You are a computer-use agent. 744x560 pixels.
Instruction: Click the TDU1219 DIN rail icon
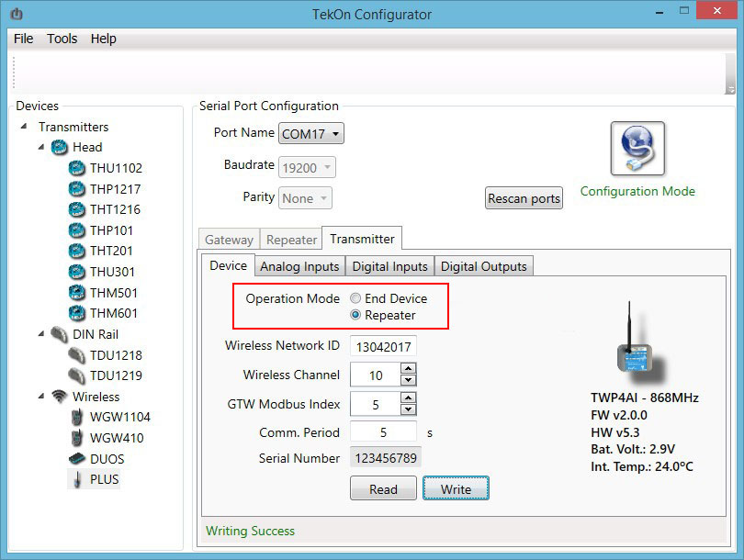pyautogui.click(x=76, y=375)
